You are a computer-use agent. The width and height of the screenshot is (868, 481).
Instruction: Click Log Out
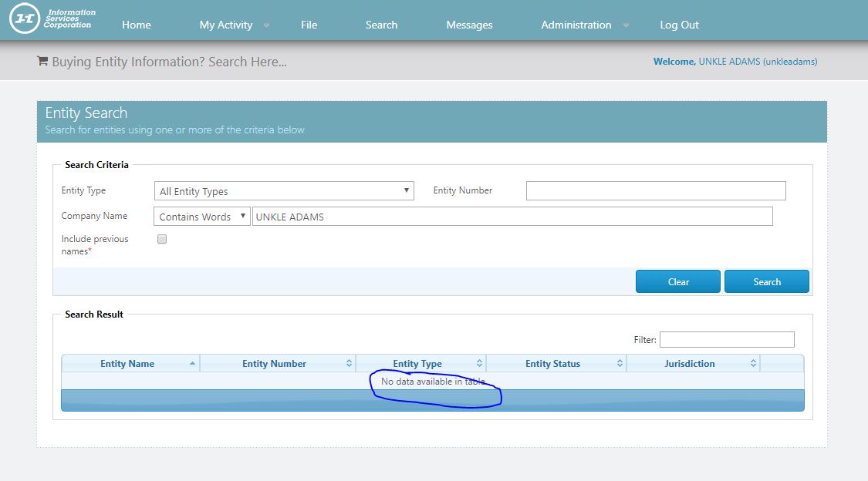point(679,25)
